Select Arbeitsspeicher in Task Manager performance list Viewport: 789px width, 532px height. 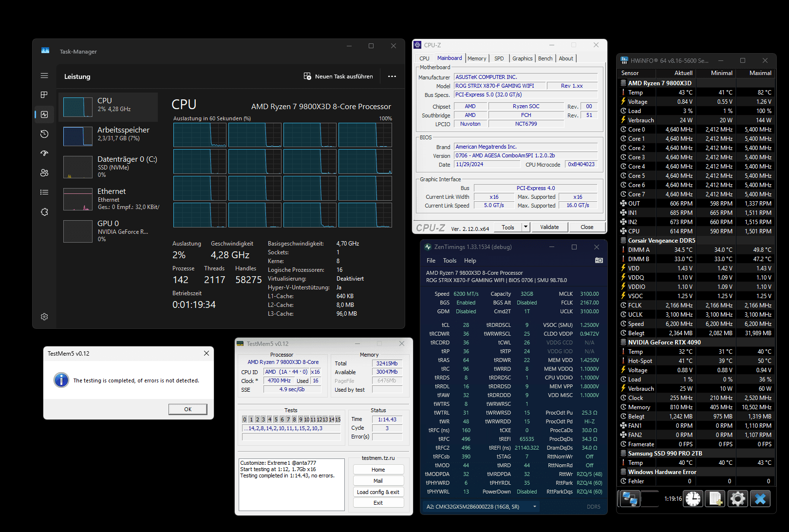(108, 136)
